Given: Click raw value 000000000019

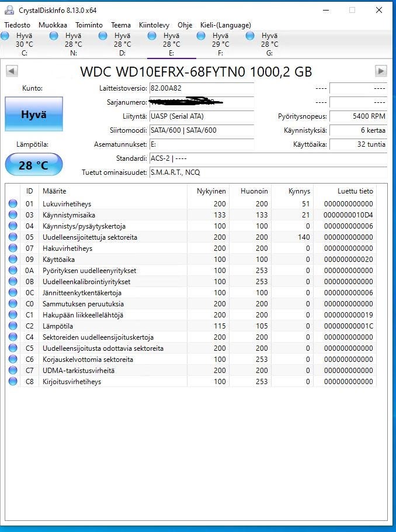Looking at the screenshot, I should [x=348, y=315].
